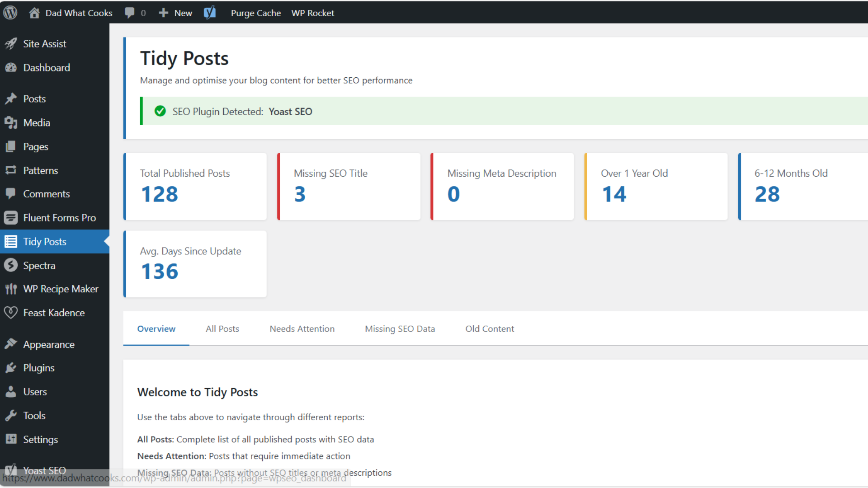Click the Site Assist rocket icon
This screenshot has height=488, width=868.
11,44
